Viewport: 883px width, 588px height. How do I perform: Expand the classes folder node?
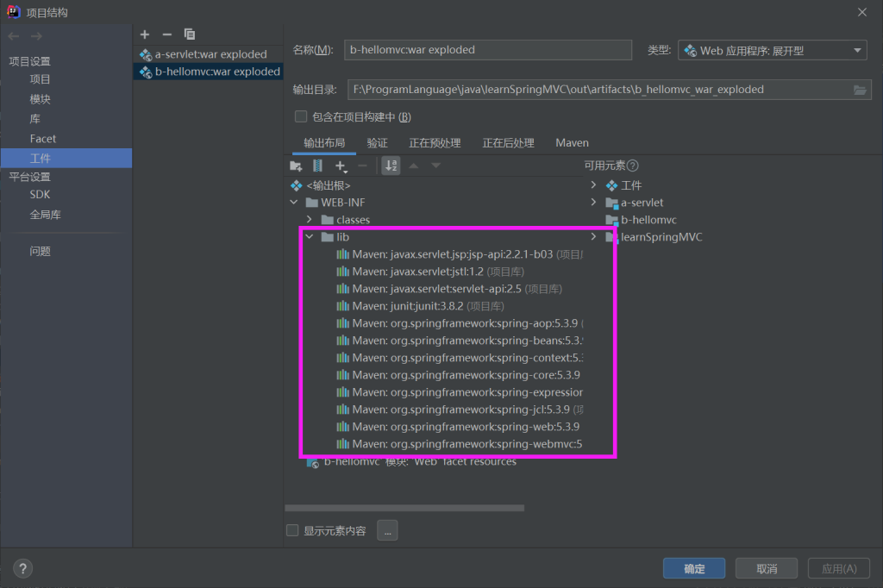pos(310,220)
